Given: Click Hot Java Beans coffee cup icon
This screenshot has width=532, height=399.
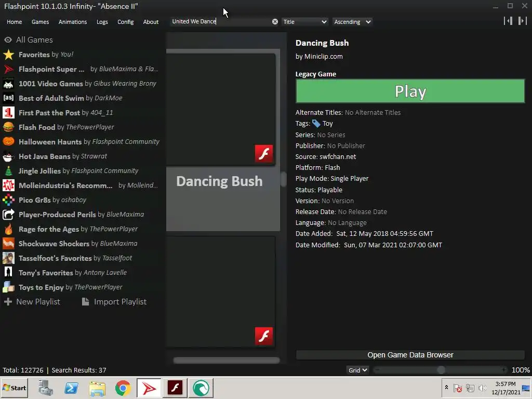Looking at the screenshot, I should pyautogui.click(x=8, y=156).
